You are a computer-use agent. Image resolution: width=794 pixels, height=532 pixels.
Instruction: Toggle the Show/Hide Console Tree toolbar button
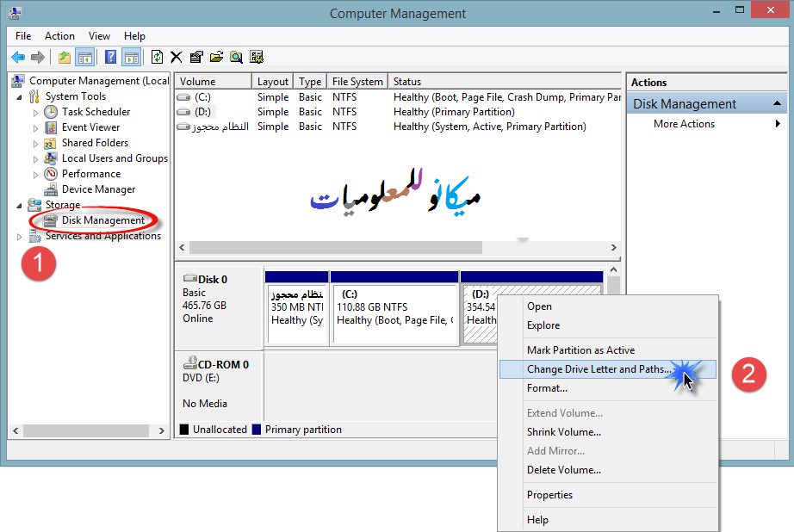[84, 57]
